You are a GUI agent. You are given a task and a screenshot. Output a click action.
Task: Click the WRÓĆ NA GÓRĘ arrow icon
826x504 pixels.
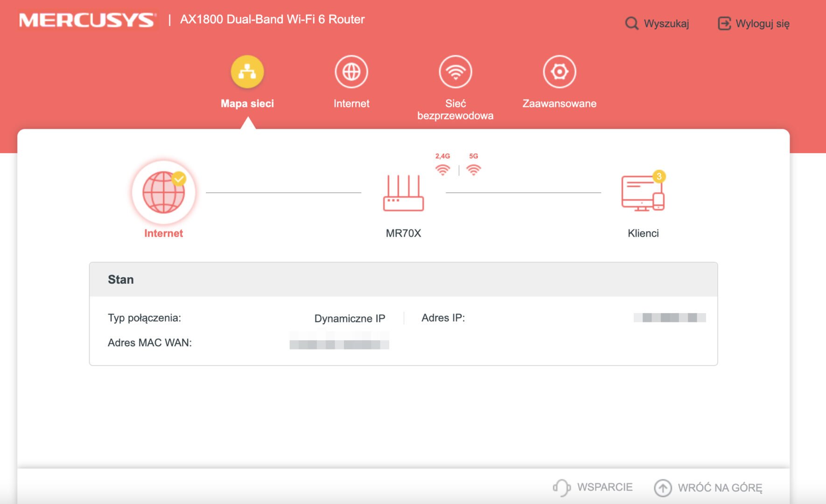(x=663, y=488)
